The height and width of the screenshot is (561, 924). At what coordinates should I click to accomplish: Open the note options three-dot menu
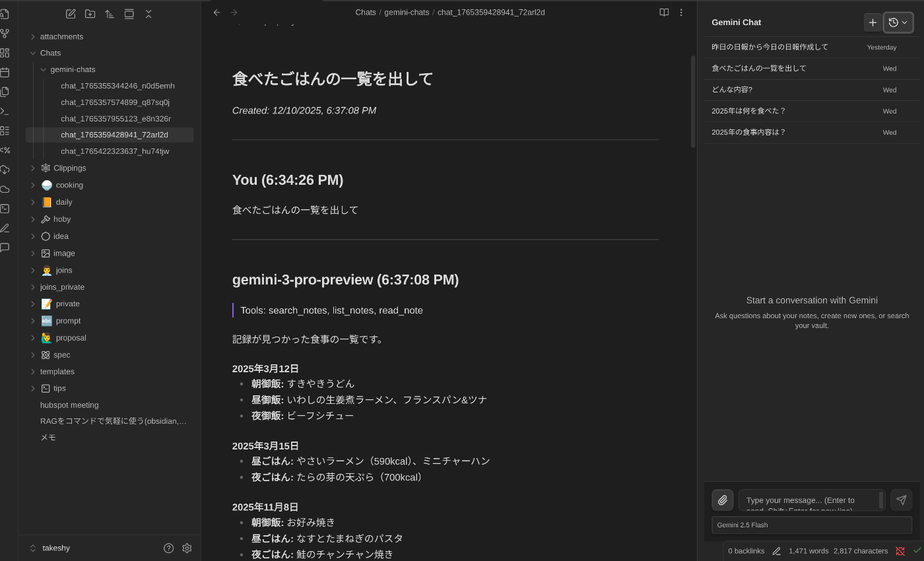pos(680,12)
